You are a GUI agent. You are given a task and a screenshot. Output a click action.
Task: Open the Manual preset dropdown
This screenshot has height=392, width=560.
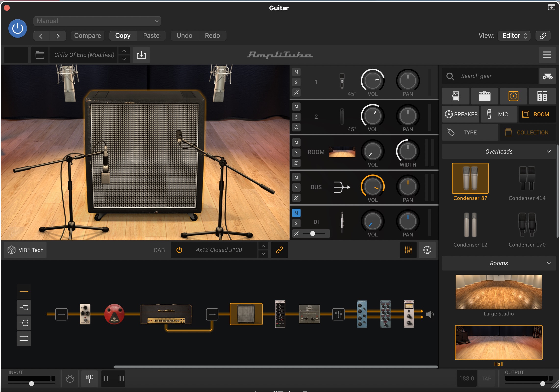(x=97, y=21)
